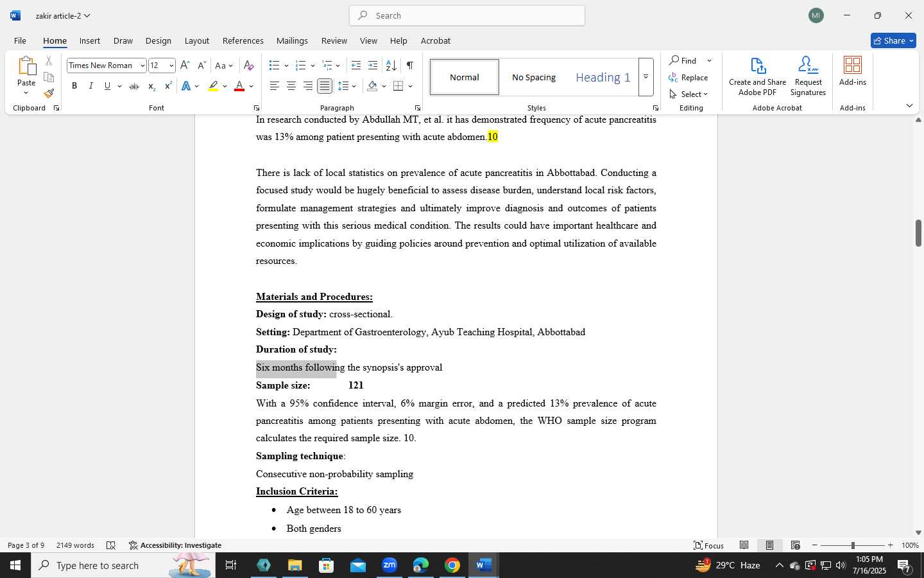
Task: Click Replace in Editing group
Action: coord(689,77)
